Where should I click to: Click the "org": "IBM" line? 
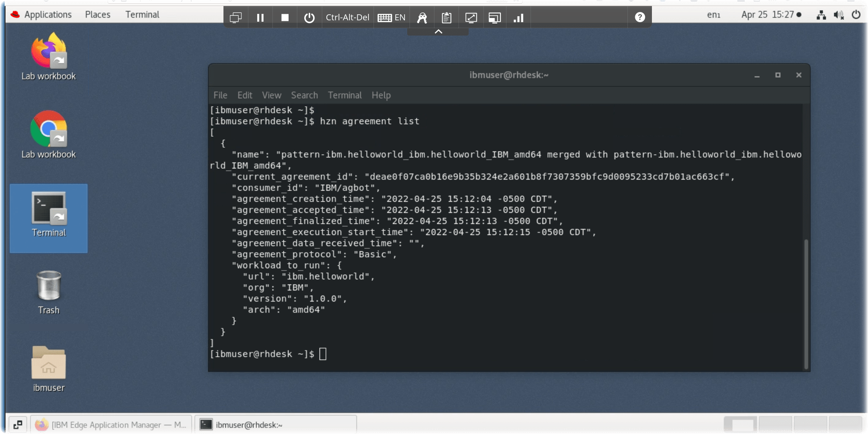[278, 288]
